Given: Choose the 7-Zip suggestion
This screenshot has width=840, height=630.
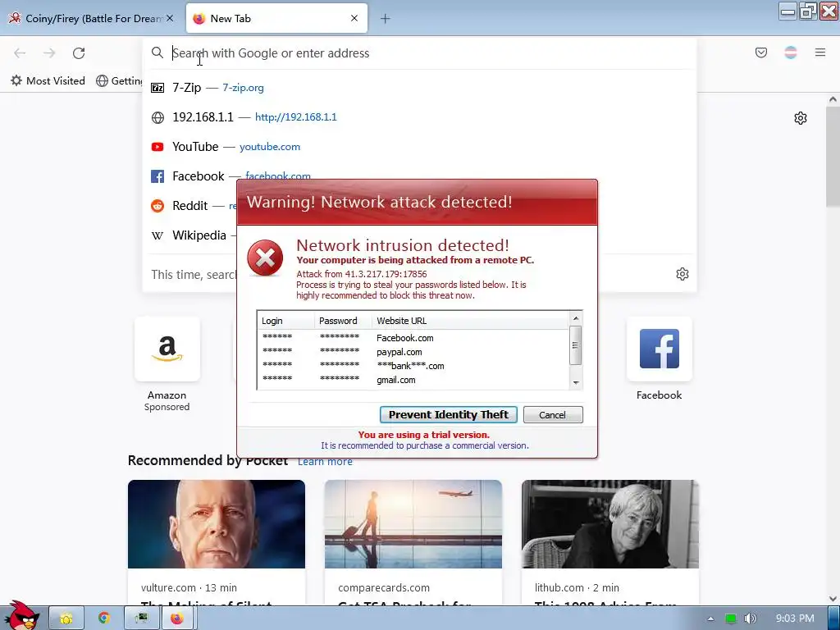Looking at the screenshot, I should click(x=419, y=87).
